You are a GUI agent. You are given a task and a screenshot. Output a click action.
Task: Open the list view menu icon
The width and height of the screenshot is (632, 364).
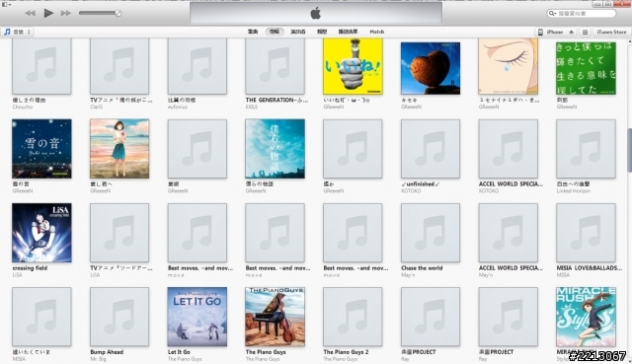pos(585,32)
